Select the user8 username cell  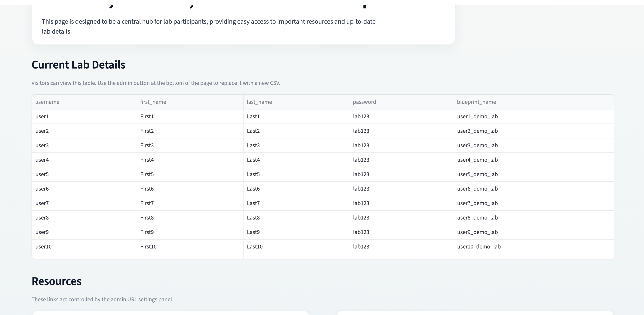[84, 218]
